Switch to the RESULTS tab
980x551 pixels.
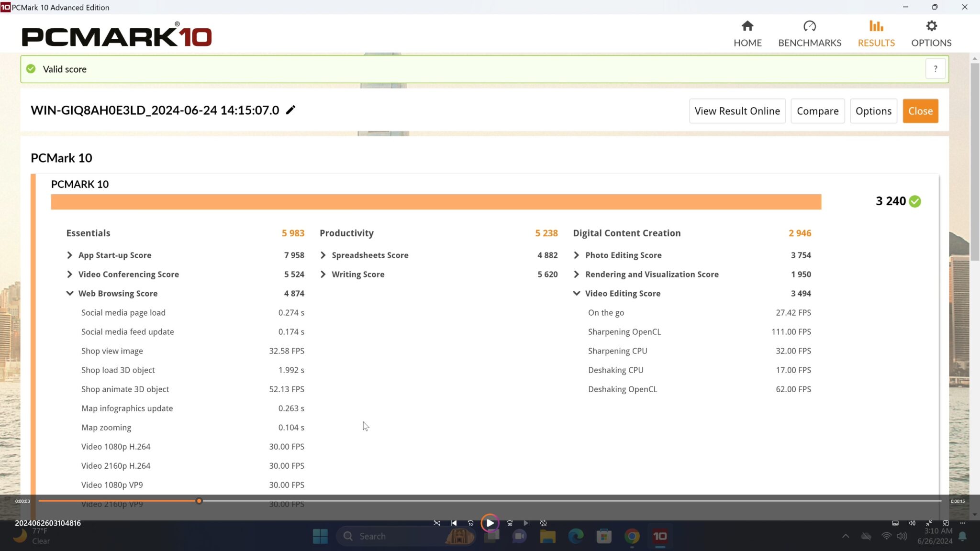point(876,33)
